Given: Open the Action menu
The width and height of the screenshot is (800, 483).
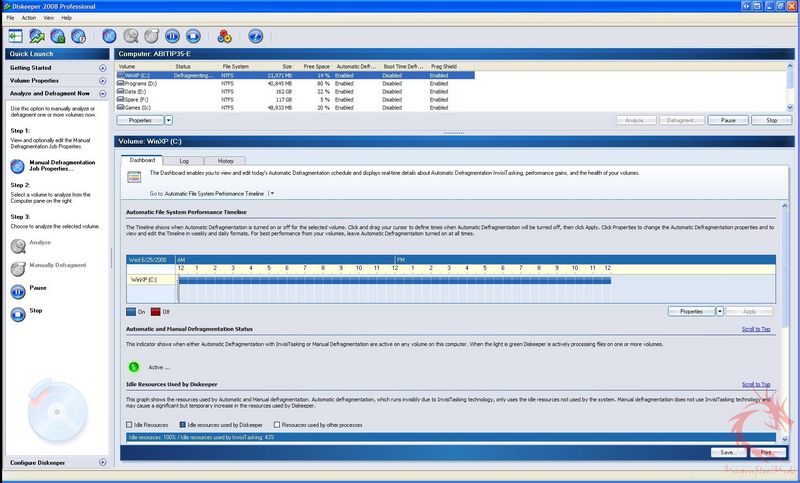Looking at the screenshot, I should click(x=29, y=18).
